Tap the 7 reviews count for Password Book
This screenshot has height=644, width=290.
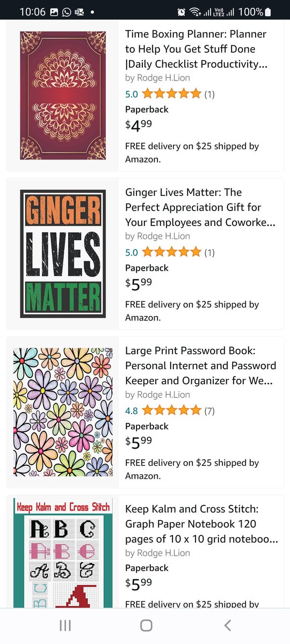coord(209,411)
